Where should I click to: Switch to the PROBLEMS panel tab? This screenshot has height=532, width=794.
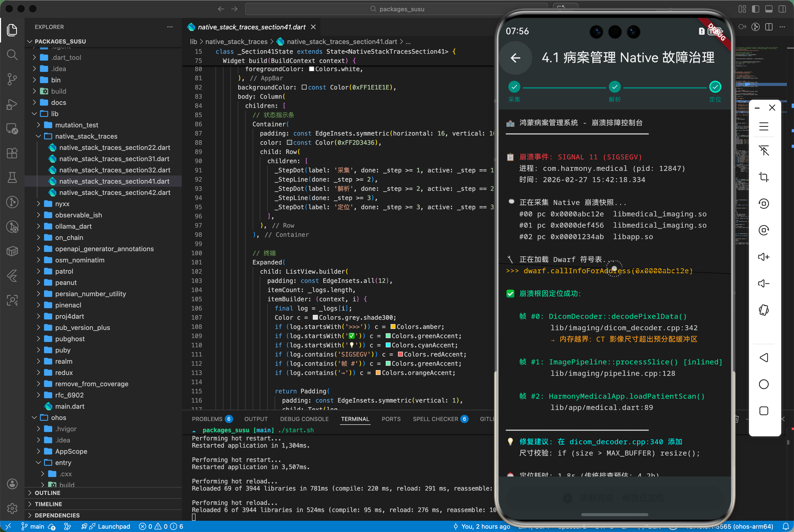[x=207, y=419]
